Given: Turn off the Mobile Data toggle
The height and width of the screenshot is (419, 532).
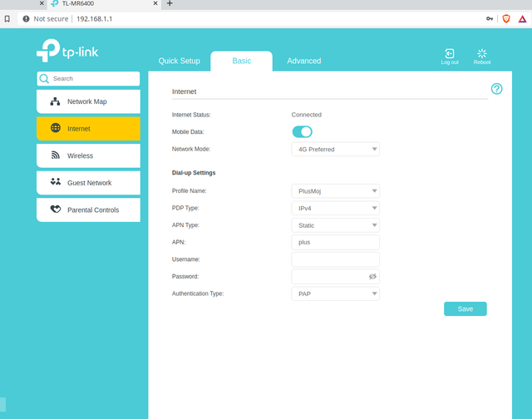Looking at the screenshot, I should click(x=302, y=131).
